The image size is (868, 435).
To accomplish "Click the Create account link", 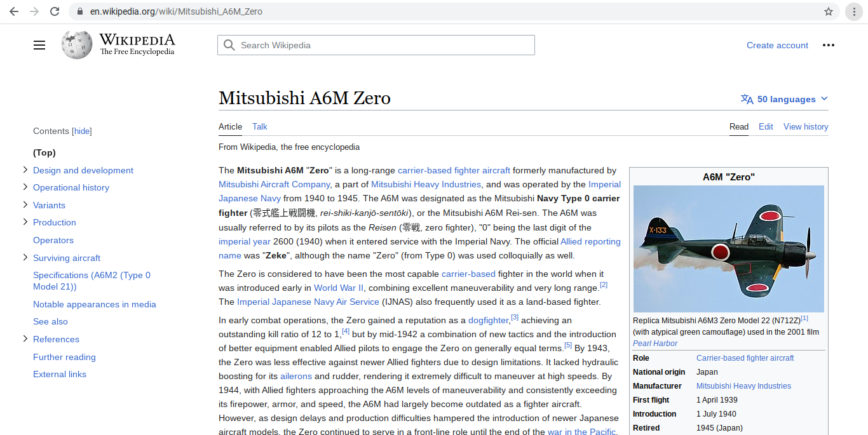I will pyautogui.click(x=777, y=45).
